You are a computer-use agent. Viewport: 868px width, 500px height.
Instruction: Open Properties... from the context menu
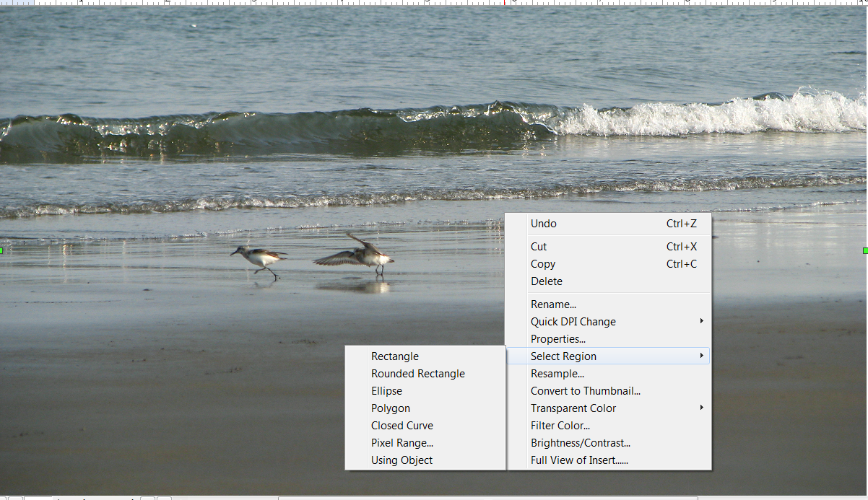(608, 339)
